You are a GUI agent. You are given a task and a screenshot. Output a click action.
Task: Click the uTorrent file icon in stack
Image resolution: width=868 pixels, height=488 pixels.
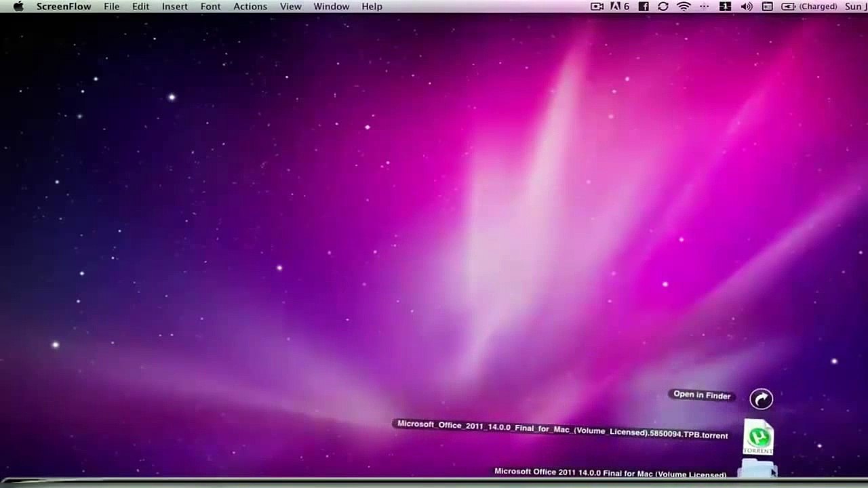point(758,437)
